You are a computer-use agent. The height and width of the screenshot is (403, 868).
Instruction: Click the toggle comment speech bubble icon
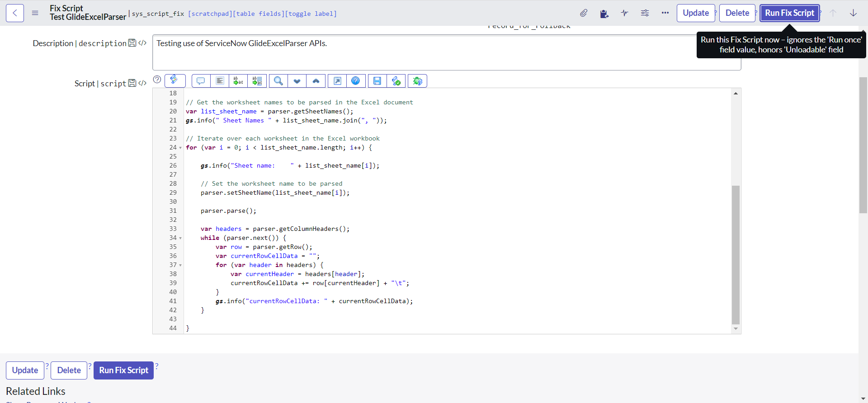coord(201,81)
